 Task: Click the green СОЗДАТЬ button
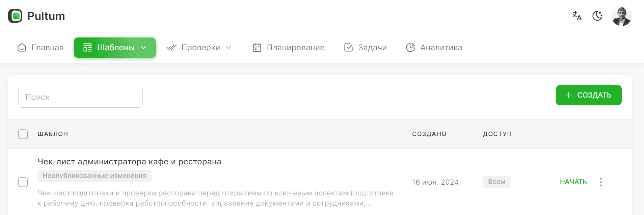[x=589, y=95]
